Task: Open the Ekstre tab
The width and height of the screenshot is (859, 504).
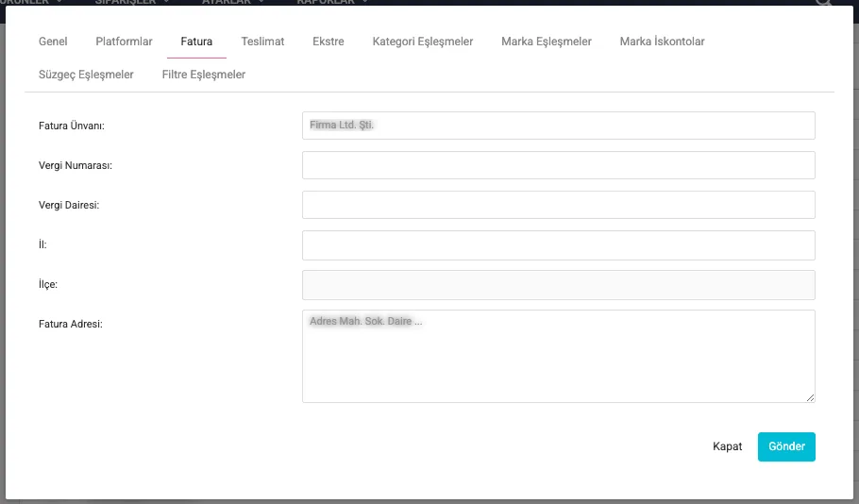Action: tap(328, 42)
